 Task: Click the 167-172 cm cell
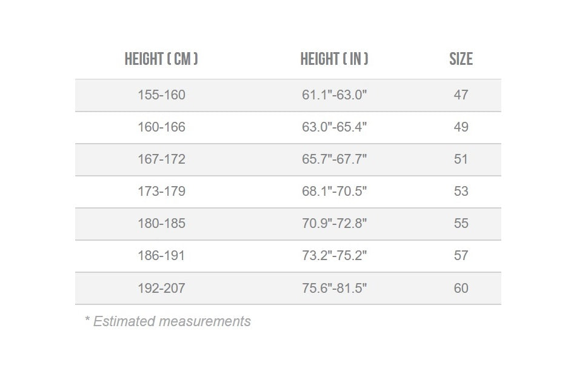point(161,159)
